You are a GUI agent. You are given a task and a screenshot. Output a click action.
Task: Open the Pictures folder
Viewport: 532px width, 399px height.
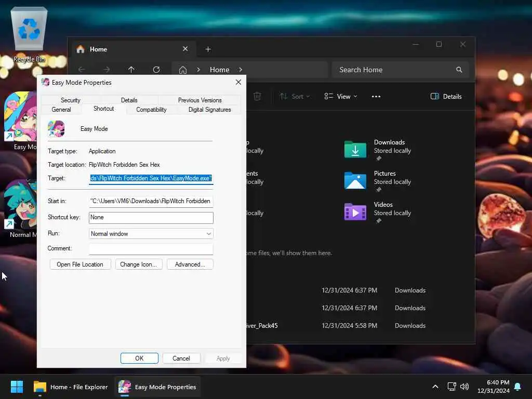point(378,180)
